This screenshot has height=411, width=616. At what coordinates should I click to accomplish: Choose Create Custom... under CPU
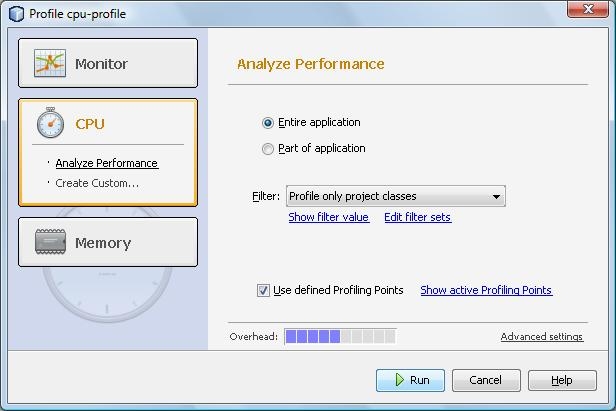click(97, 183)
